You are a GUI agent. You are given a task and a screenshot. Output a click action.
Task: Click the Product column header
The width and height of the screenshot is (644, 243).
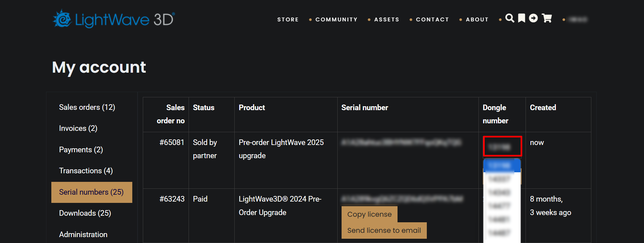tap(252, 108)
